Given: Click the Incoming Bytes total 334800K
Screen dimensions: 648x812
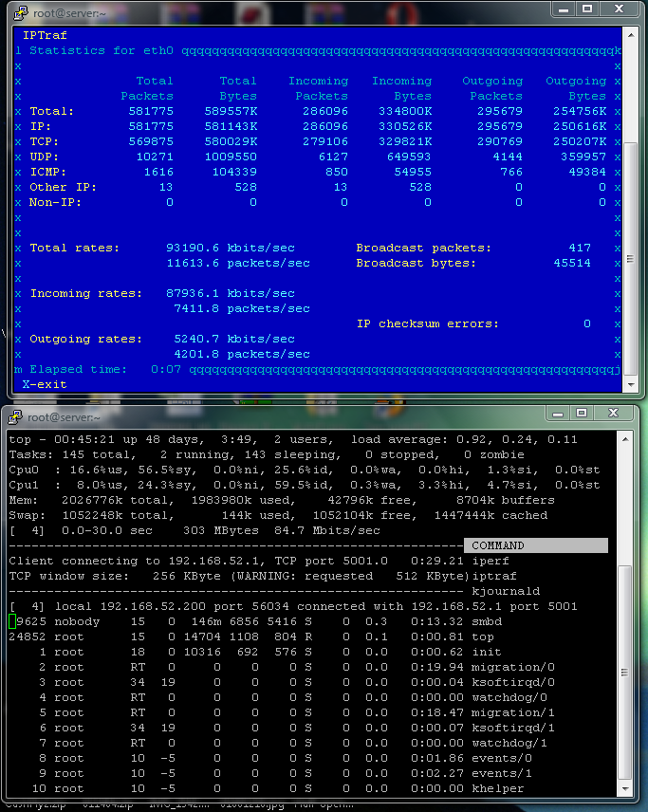Looking at the screenshot, I should 405,111.
